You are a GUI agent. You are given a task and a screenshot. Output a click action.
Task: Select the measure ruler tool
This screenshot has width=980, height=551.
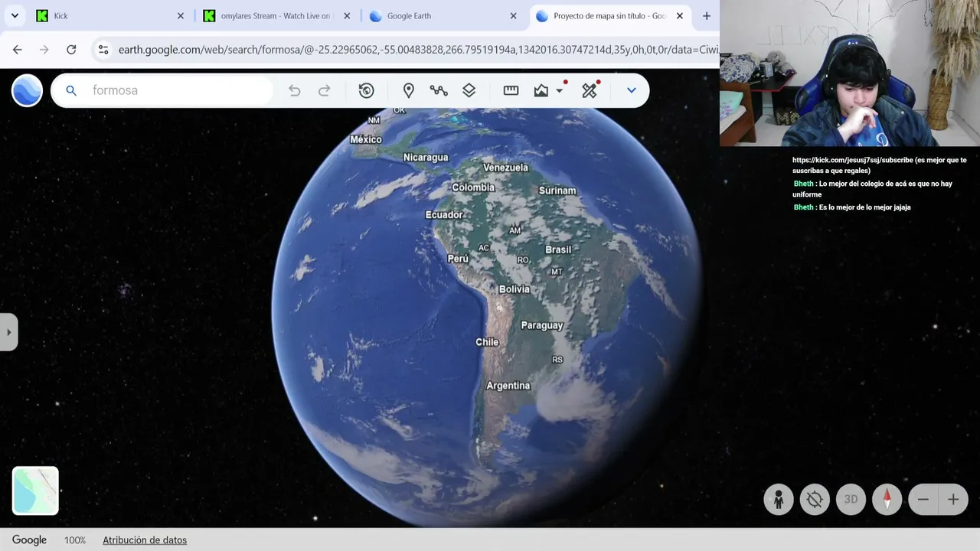coord(511,90)
